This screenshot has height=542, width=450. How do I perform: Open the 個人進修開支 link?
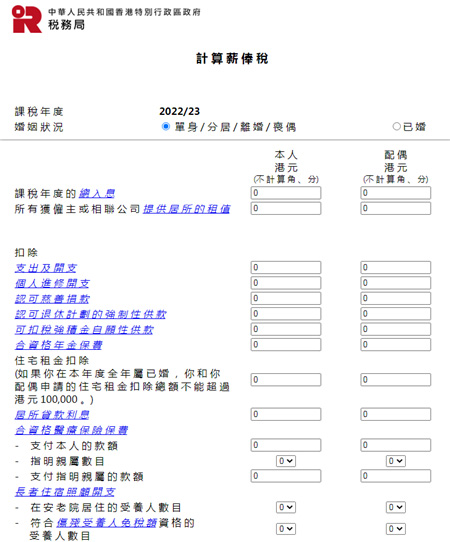point(52,283)
